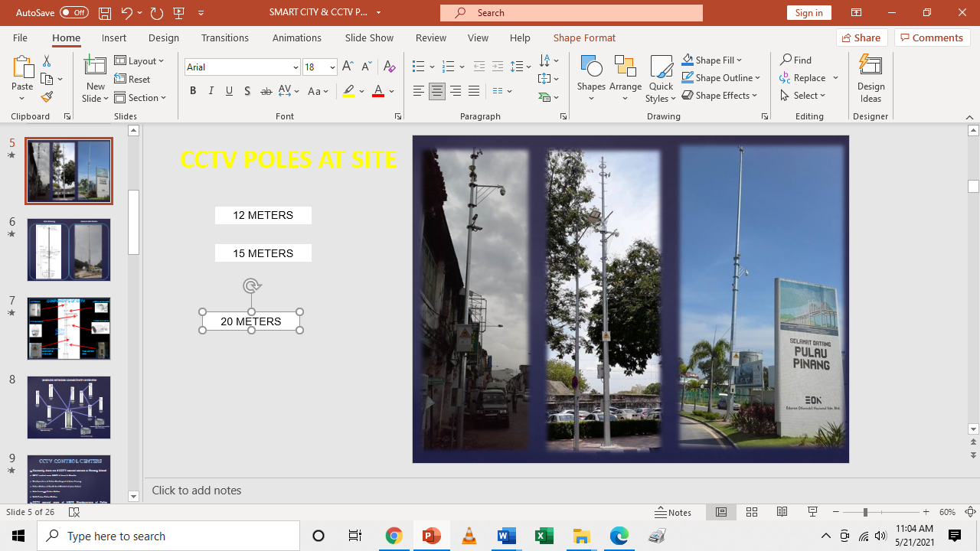980x551 pixels.
Task: Toggle Italic text formatting
Action: pos(211,91)
